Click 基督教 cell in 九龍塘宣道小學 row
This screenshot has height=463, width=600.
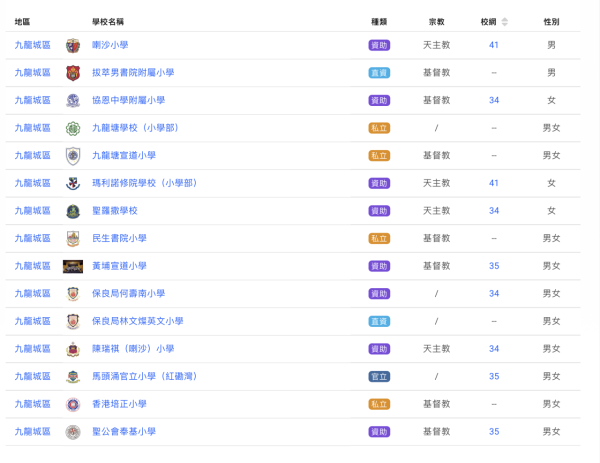(x=437, y=155)
